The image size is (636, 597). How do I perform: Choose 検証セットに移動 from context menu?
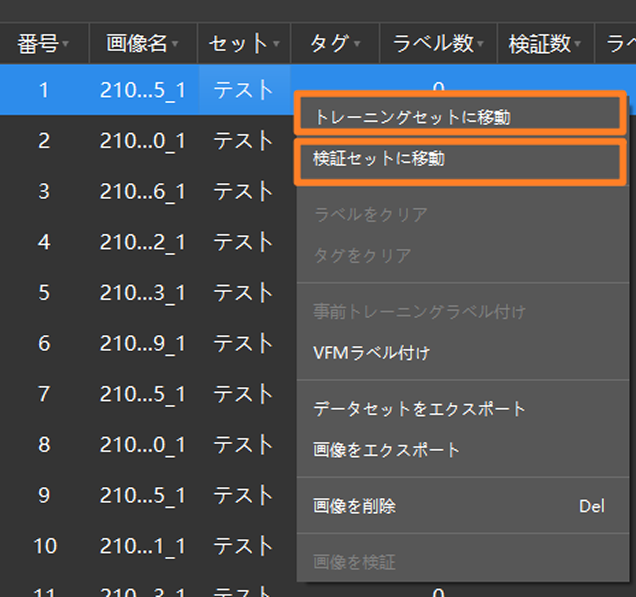click(x=462, y=159)
